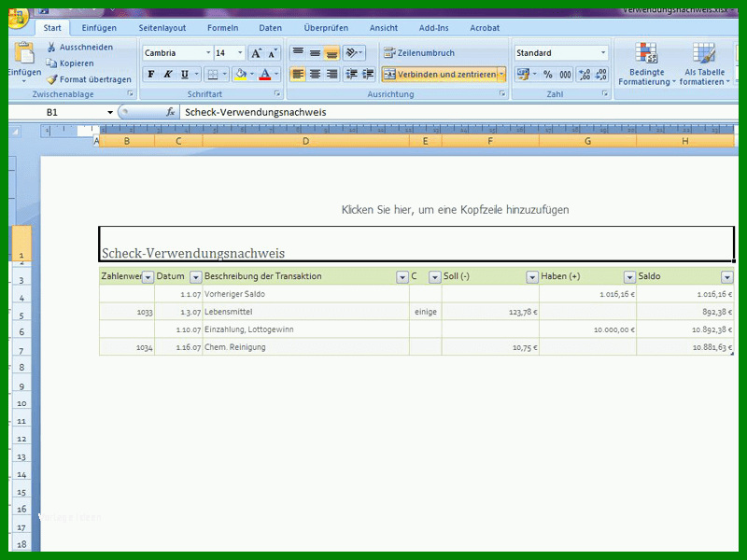The height and width of the screenshot is (560, 747).
Task: Open text orientation options
Action: (x=354, y=52)
